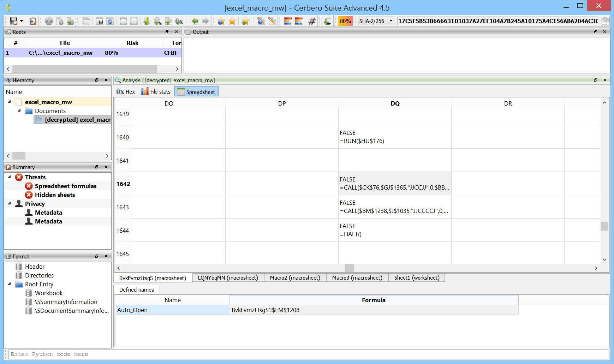
Task: Click the window refresh toolbar icon
Action: (110, 21)
